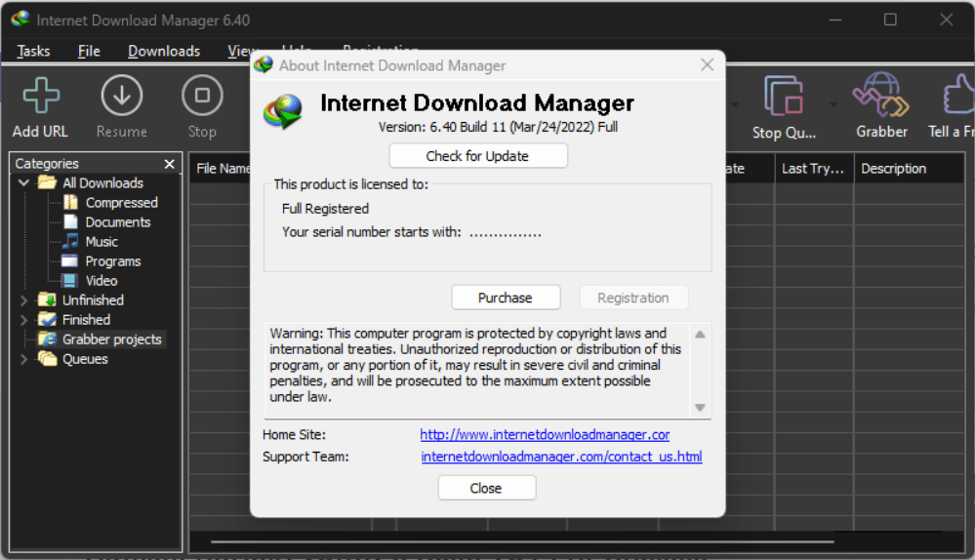This screenshot has height=560, width=975.
Task: Click the IDM app icon in title bar
Action: pyautogui.click(x=20, y=20)
